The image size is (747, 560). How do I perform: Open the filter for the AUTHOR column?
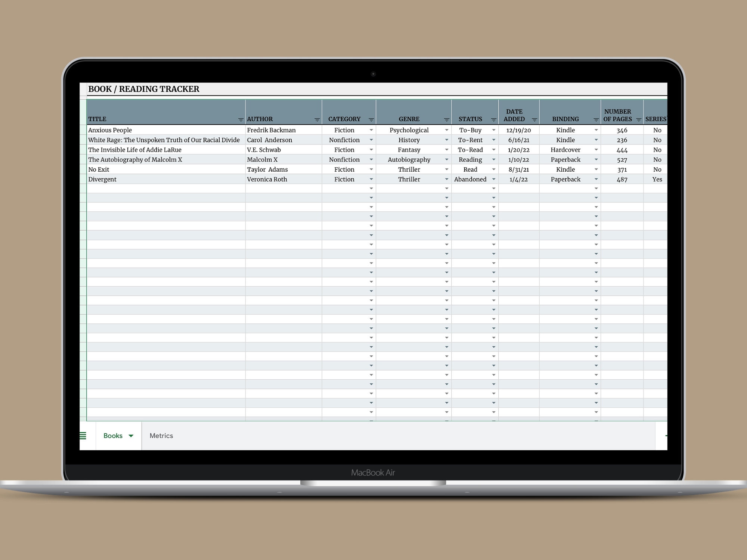317,119
